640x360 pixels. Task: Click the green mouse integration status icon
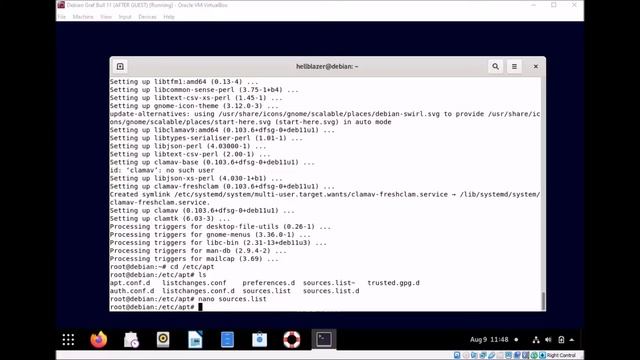(x=534, y=356)
